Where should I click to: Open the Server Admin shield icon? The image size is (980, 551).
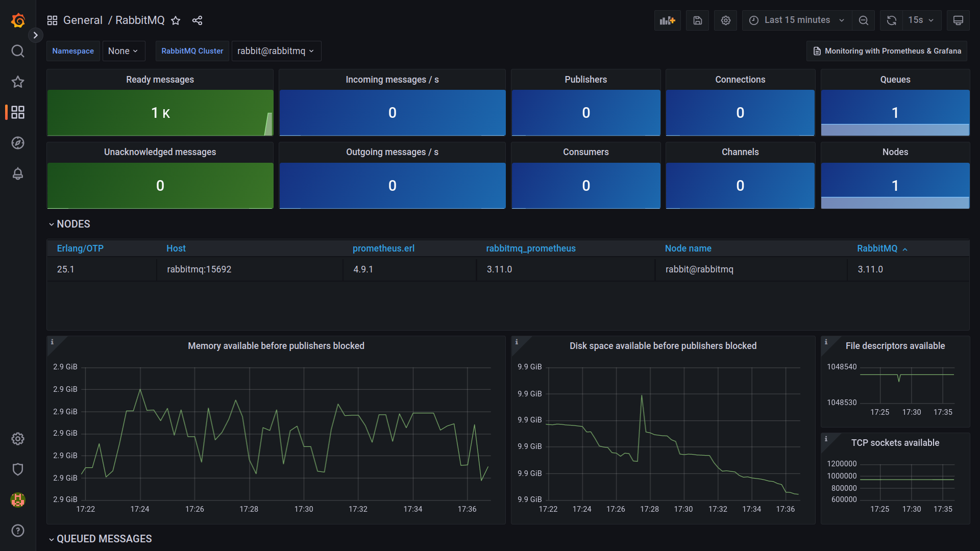(18, 469)
